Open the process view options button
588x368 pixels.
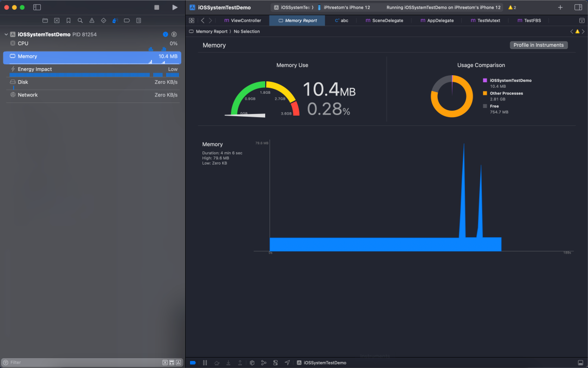click(x=174, y=34)
